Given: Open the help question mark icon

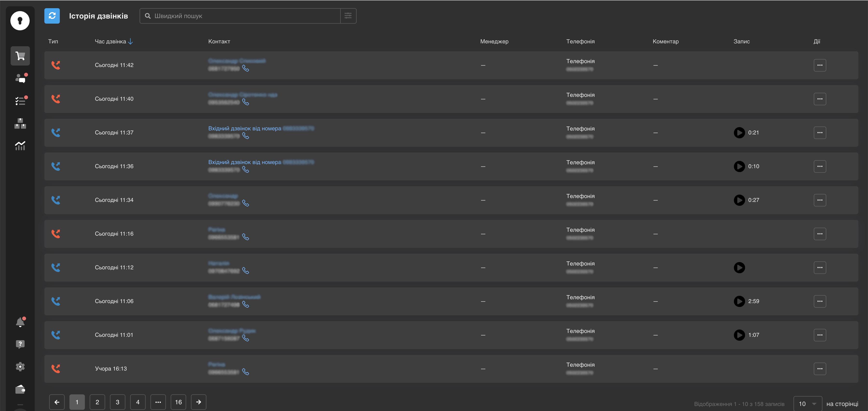Looking at the screenshot, I should [x=20, y=344].
